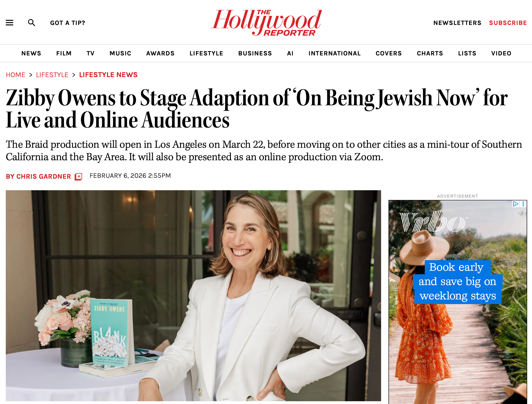
Task: Click the AdChoices triangle icon
Action: tap(515, 204)
